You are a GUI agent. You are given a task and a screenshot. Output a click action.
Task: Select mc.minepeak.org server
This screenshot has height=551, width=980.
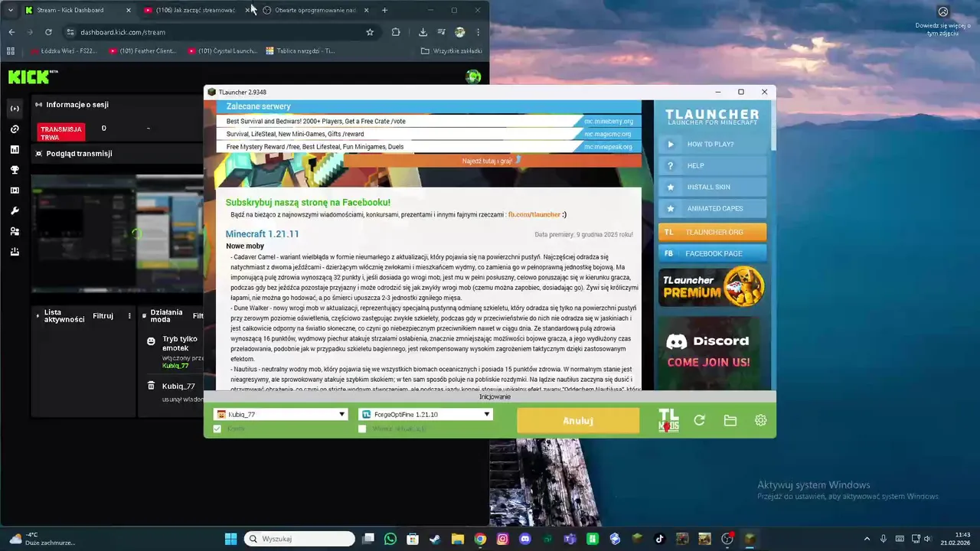(609, 146)
